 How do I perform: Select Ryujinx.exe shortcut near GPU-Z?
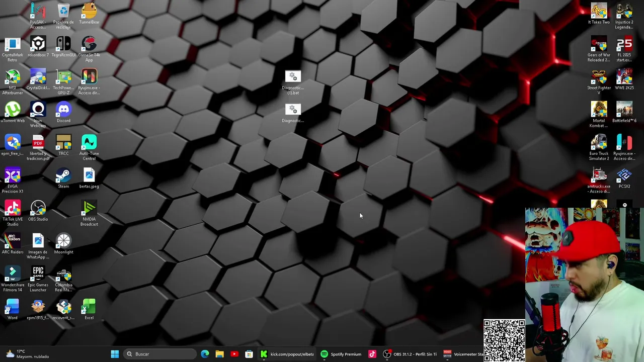click(89, 81)
